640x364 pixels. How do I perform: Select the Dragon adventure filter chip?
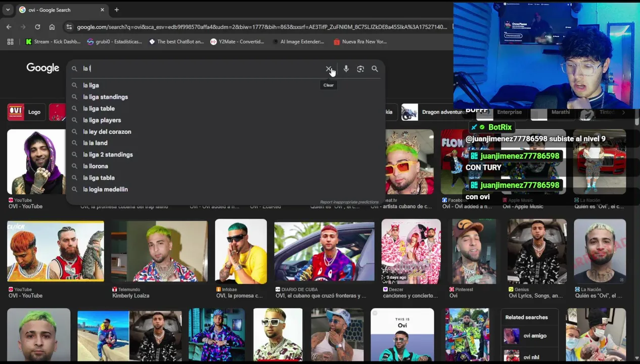[433, 112]
